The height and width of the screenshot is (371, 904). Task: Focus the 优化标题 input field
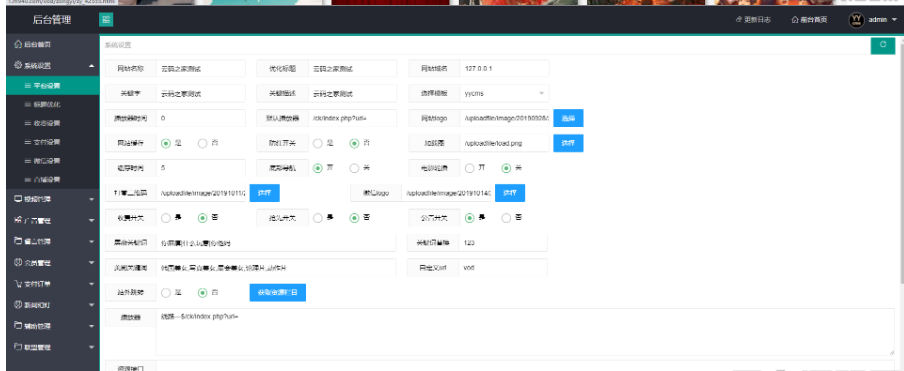click(352, 68)
